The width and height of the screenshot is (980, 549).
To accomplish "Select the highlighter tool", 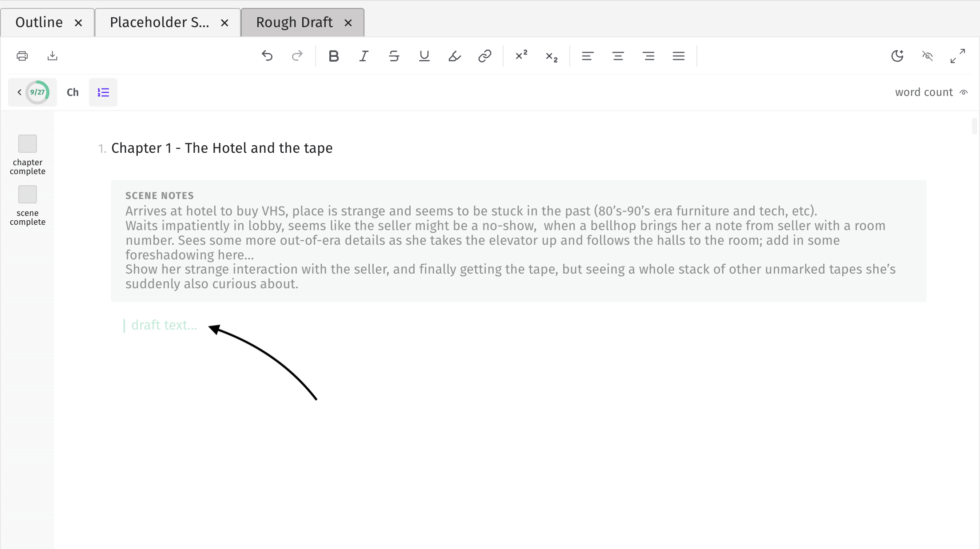I will coord(455,56).
